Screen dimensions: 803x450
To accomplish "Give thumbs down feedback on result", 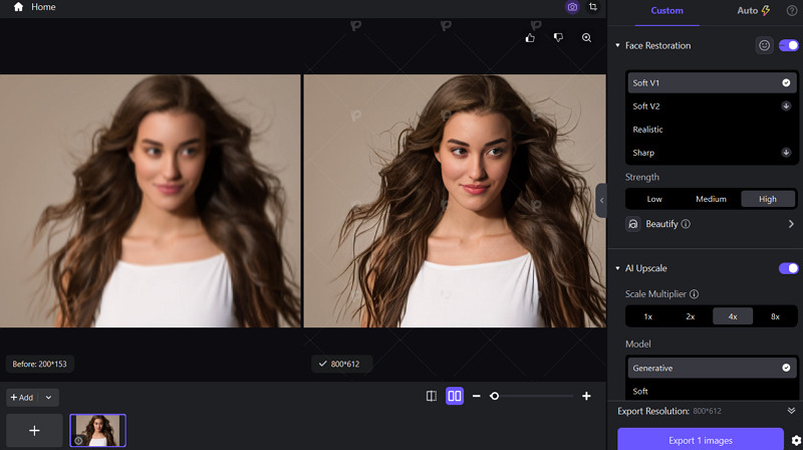I will tap(558, 37).
